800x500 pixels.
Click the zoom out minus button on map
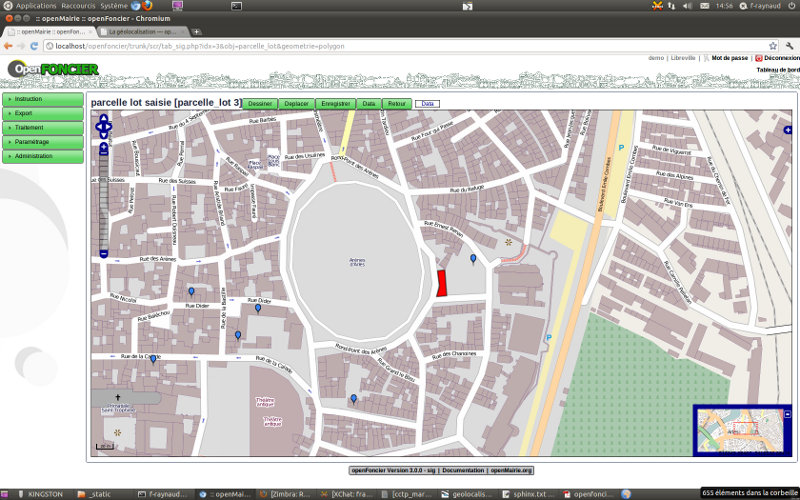coord(103,254)
